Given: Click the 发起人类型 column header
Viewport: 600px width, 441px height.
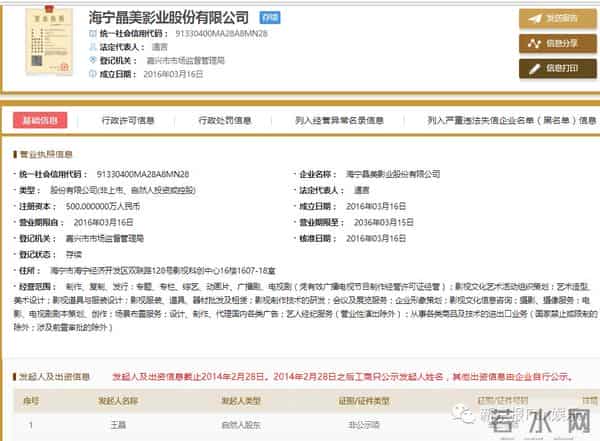Looking at the screenshot, I should point(241,401).
